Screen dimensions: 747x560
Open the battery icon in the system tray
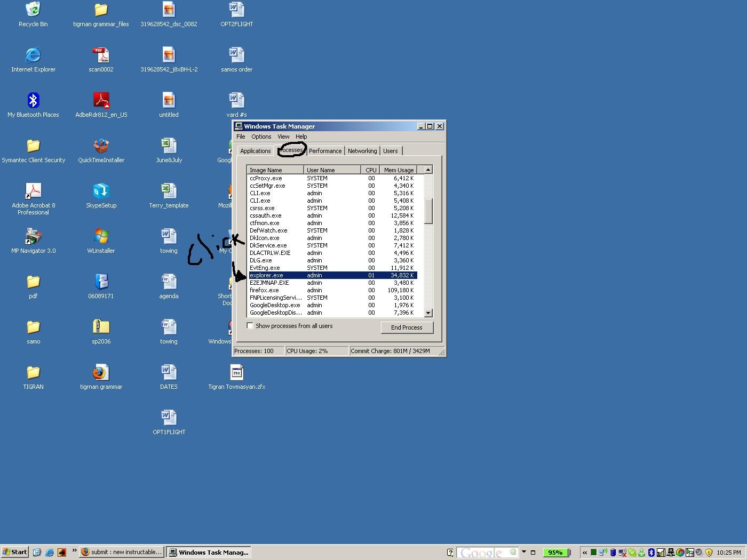613,553
